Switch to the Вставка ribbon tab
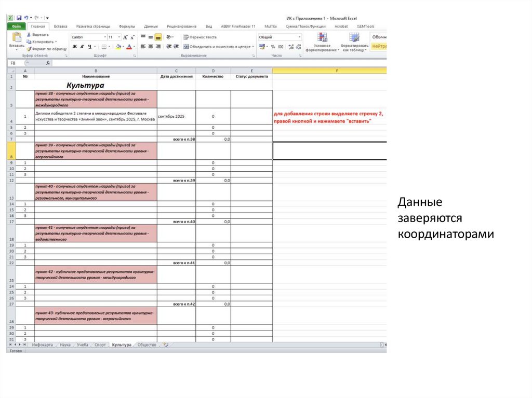The image size is (532, 398). point(60,26)
